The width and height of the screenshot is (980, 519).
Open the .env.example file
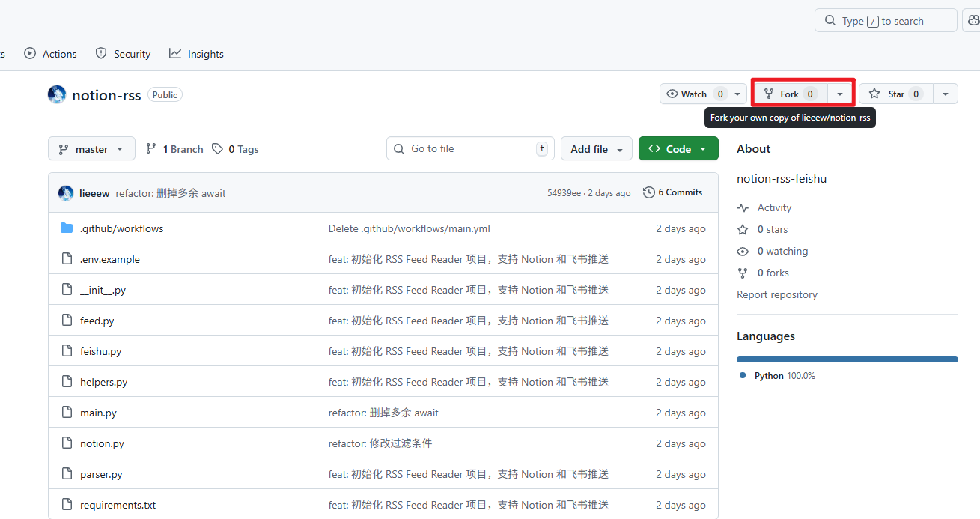pyautogui.click(x=110, y=259)
